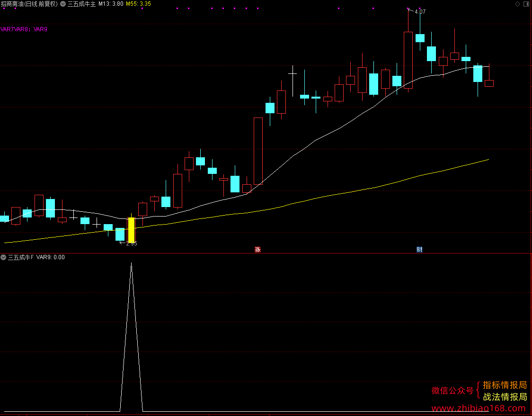Click the 4.07 high price label
The image size is (532, 416).
(420, 12)
